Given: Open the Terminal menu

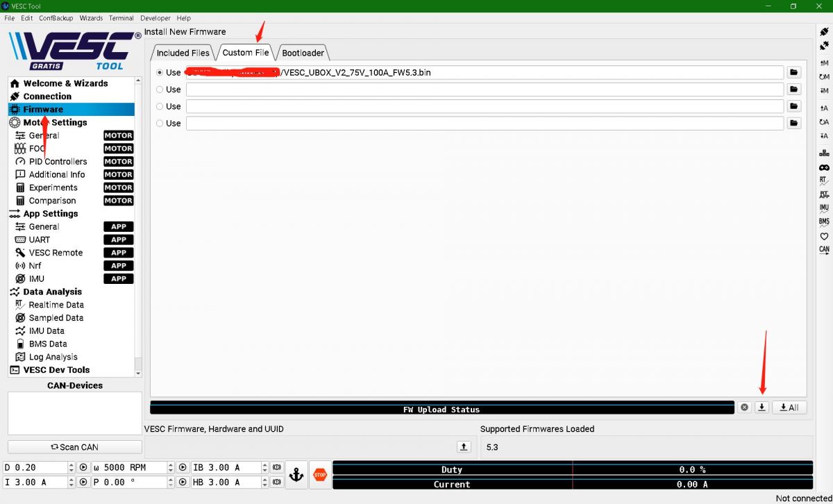Looking at the screenshot, I should 121,18.
